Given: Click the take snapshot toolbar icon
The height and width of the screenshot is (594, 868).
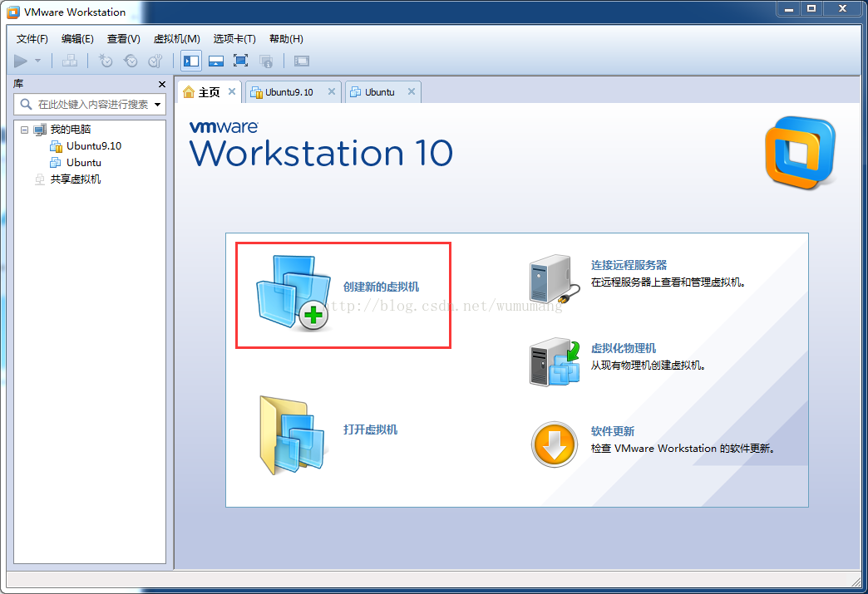Looking at the screenshot, I should tap(106, 61).
